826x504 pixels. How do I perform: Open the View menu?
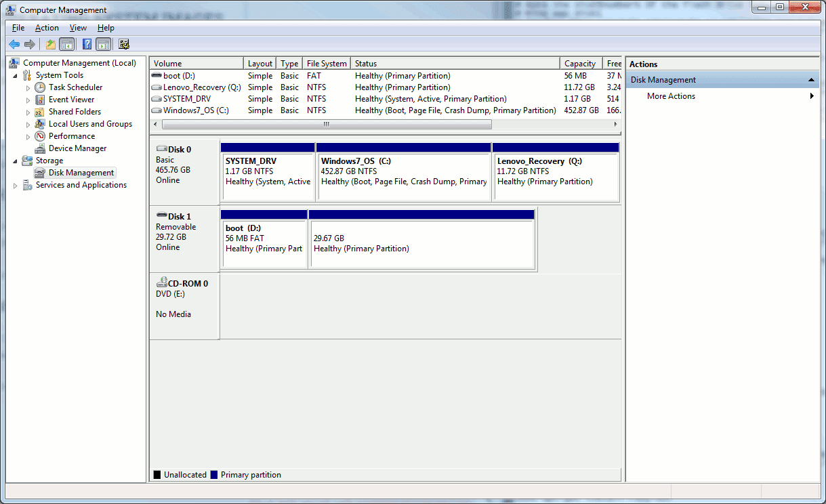pyautogui.click(x=78, y=28)
